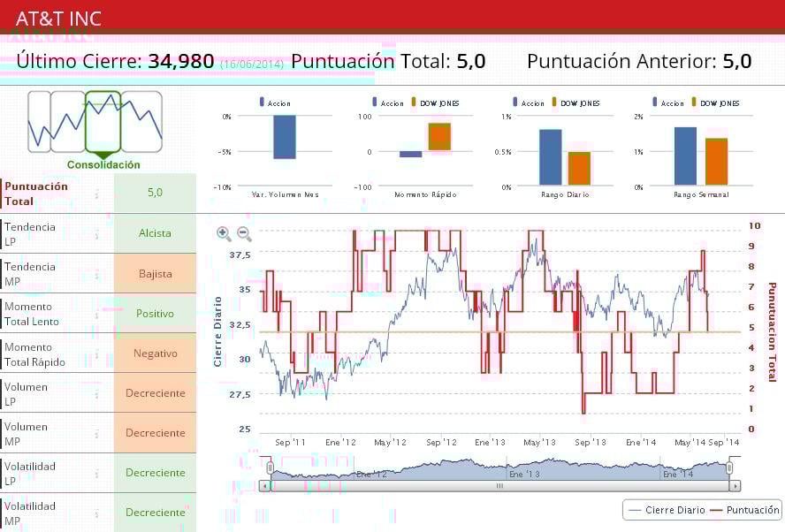Click the blue bar in Var. Volumen Mes

285,137
